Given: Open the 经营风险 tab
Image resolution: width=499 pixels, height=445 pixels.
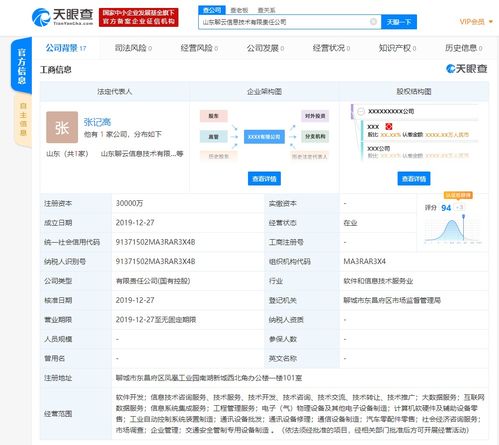Looking at the screenshot, I should 199,48.
